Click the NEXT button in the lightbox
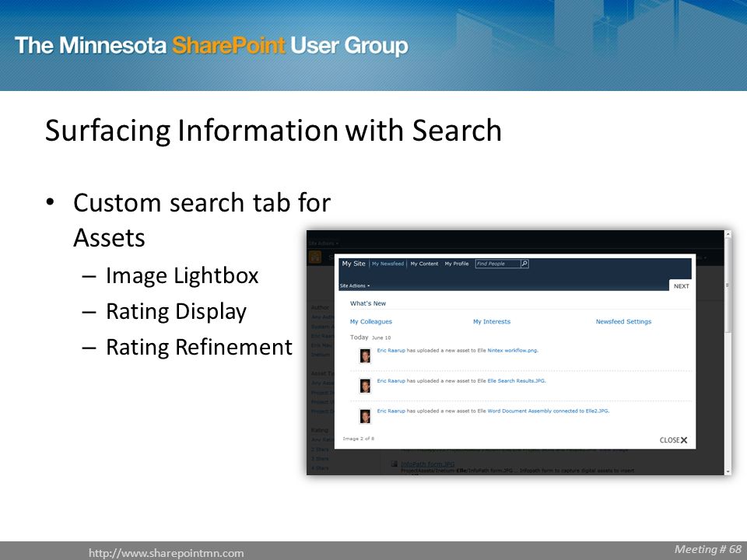 (x=682, y=285)
